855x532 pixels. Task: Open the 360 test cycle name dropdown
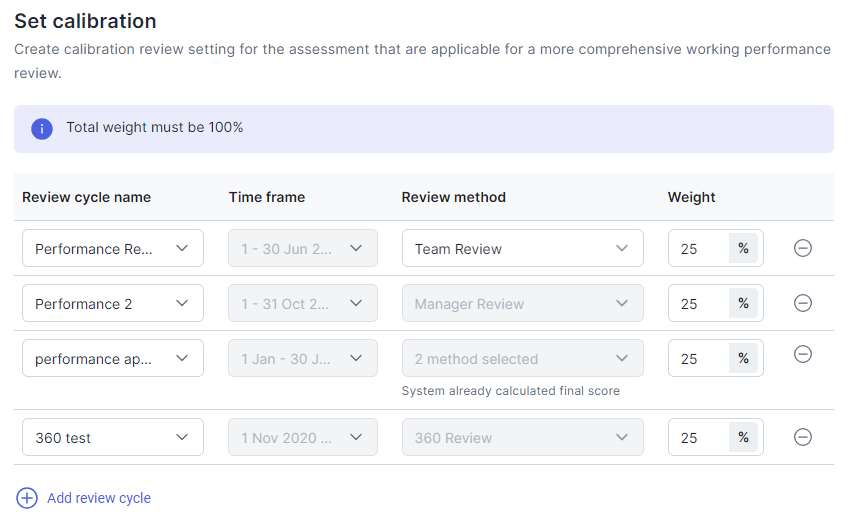(x=113, y=437)
